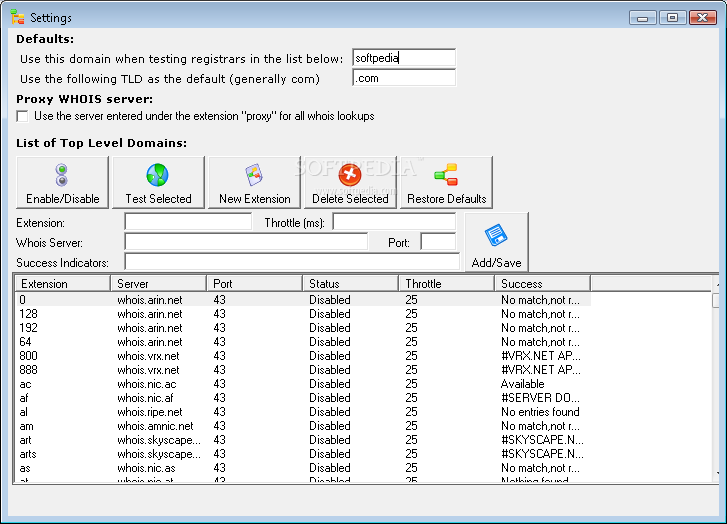Click into the Throttle (ms) input field

(x=394, y=222)
